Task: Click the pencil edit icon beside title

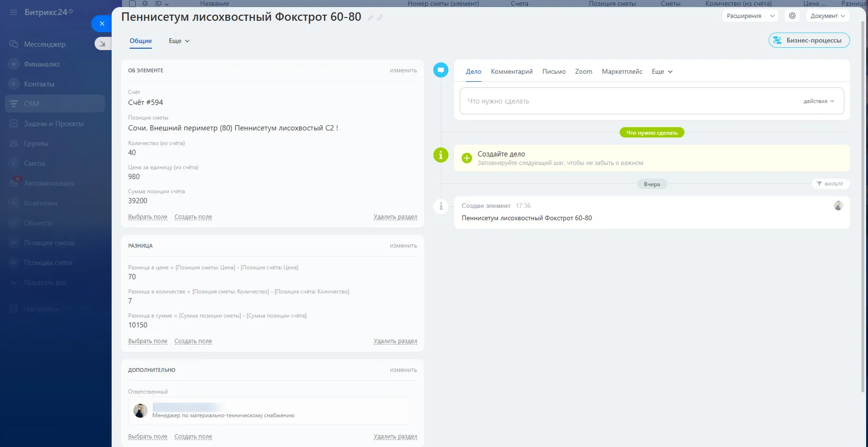Action: coord(370,18)
